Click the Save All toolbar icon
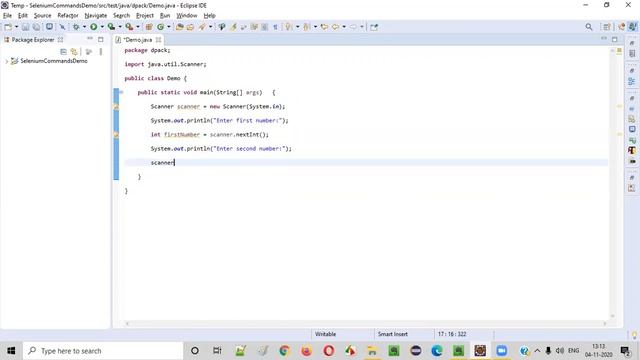This screenshot has width=640, height=360. click(x=36, y=27)
